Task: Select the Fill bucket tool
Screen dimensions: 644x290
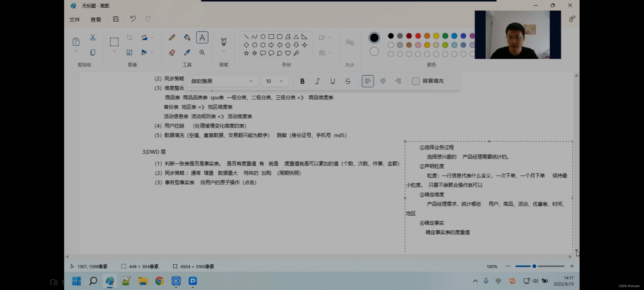Action: pos(187,37)
